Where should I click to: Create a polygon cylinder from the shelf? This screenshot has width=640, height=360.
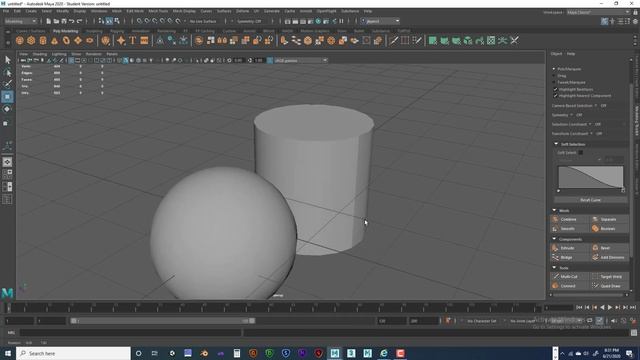[x=43, y=40]
